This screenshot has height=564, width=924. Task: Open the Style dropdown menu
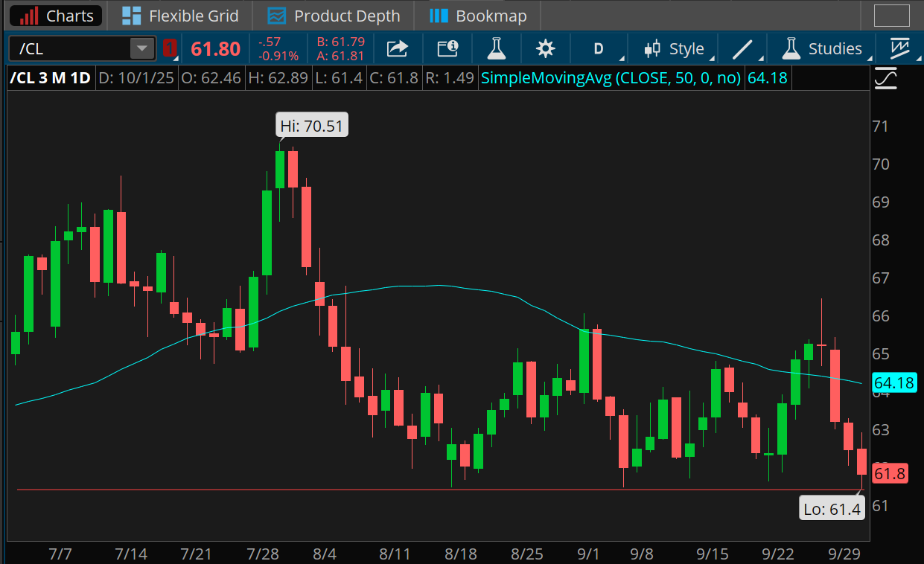tap(676, 49)
